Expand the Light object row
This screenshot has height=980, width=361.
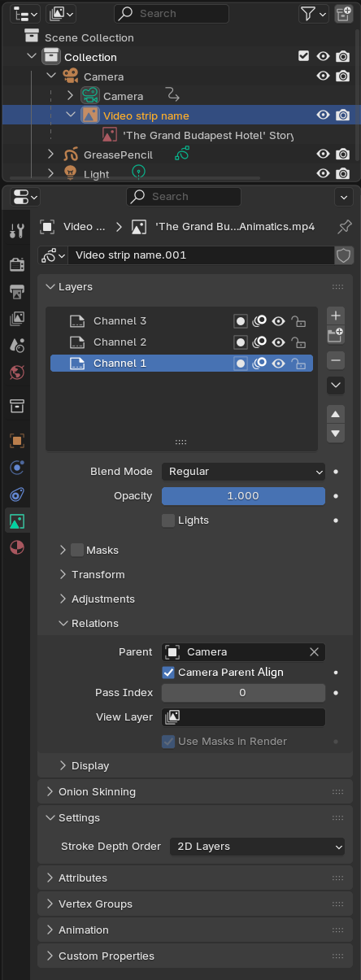point(51,174)
